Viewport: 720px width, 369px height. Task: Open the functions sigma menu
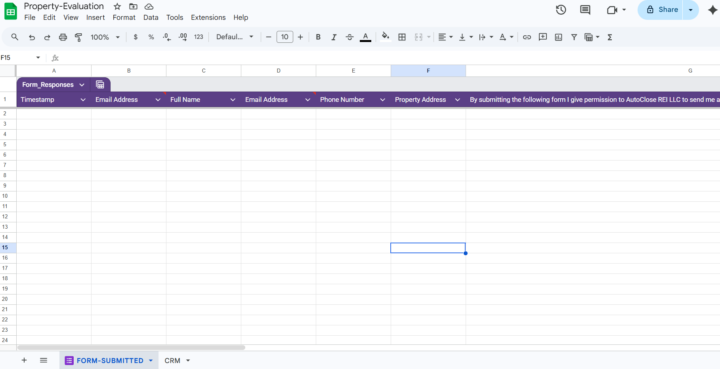point(610,37)
